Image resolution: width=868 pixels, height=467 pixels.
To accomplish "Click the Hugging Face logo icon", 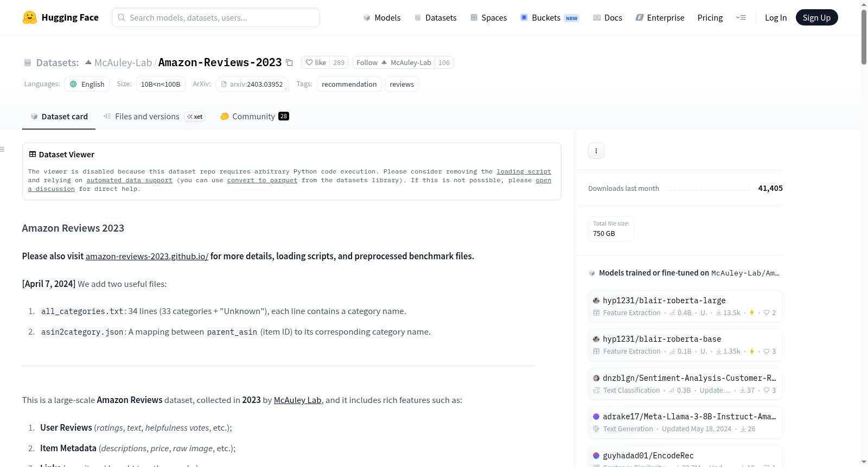I will (30, 17).
